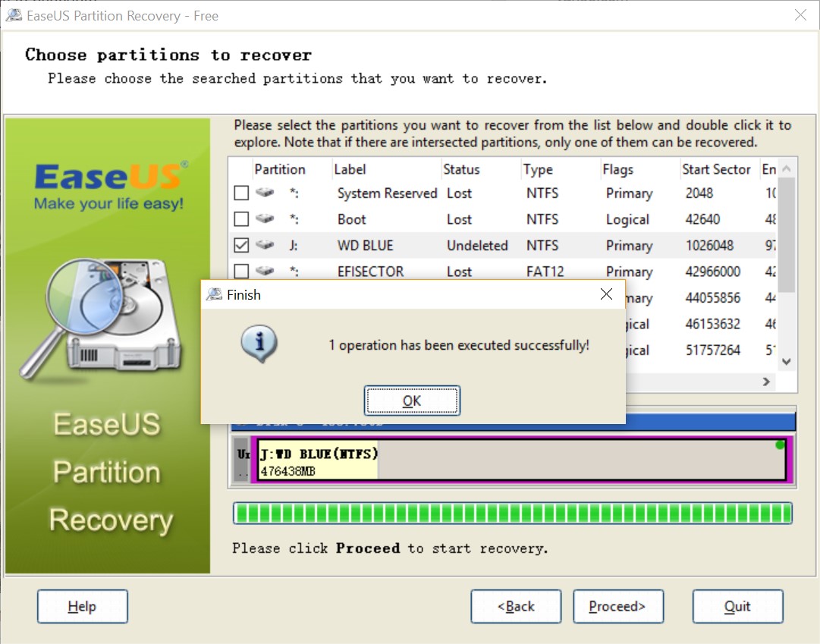Viewport: 820px width, 644px height.
Task: Sort by Start Sector column header
Action: pos(716,169)
